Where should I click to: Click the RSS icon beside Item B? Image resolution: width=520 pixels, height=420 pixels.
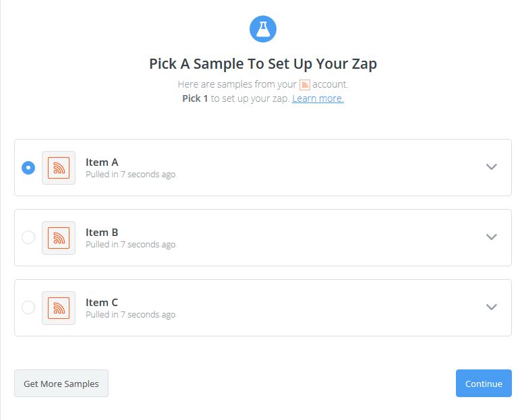(59, 238)
